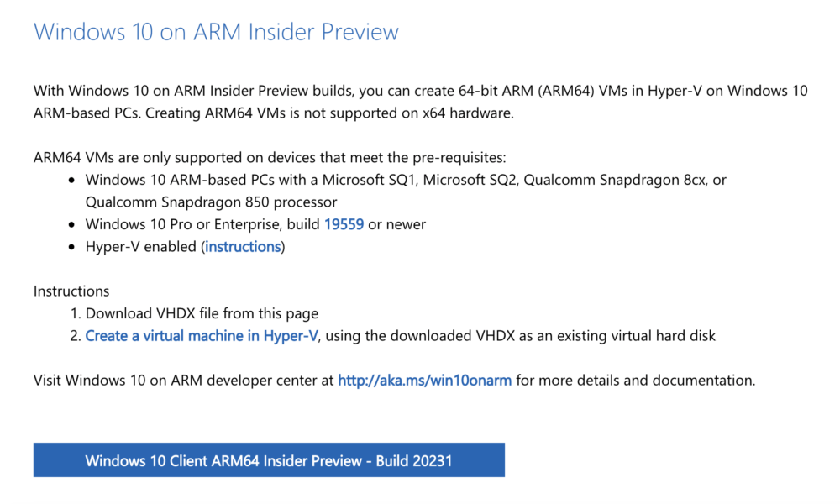
Task: Click the Windows 10 on ARM Insider Preview heading
Action: [x=216, y=32]
